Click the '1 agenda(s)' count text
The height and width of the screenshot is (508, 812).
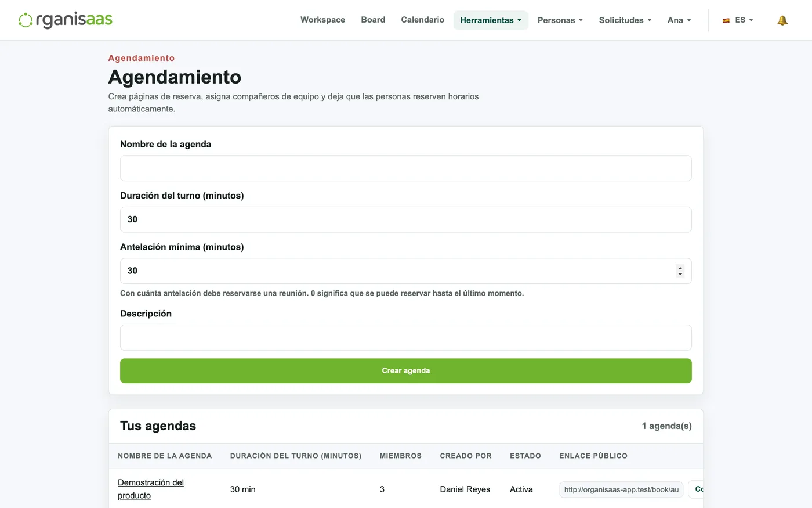666,426
